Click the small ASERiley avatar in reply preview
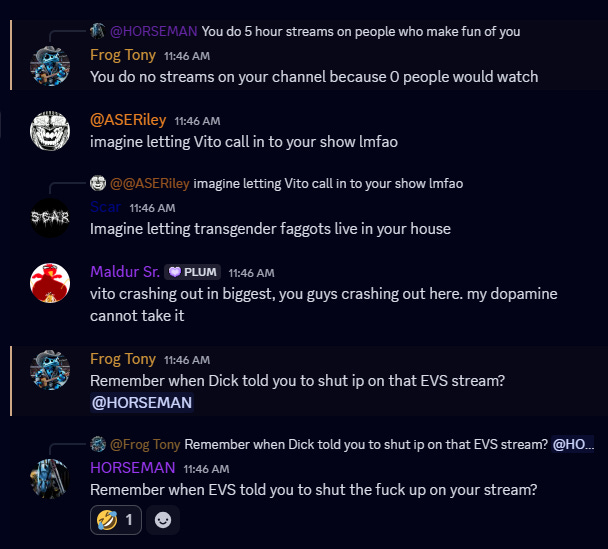Screen dimensions: 608x549 98,183
